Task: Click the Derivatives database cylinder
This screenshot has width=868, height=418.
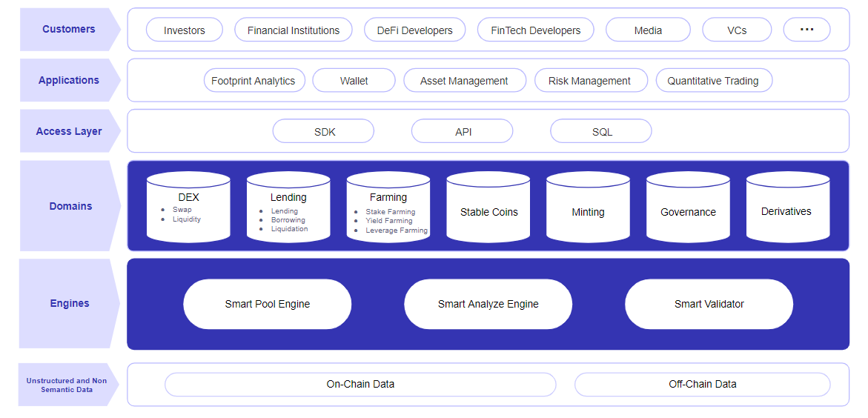Action: (x=788, y=207)
